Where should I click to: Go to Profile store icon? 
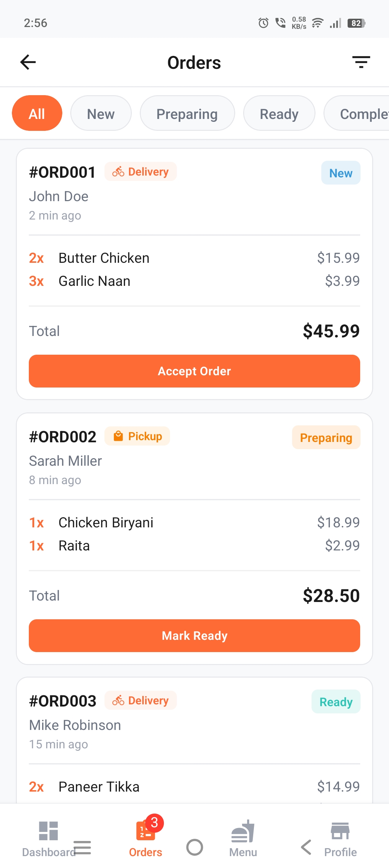[x=340, y=831]
